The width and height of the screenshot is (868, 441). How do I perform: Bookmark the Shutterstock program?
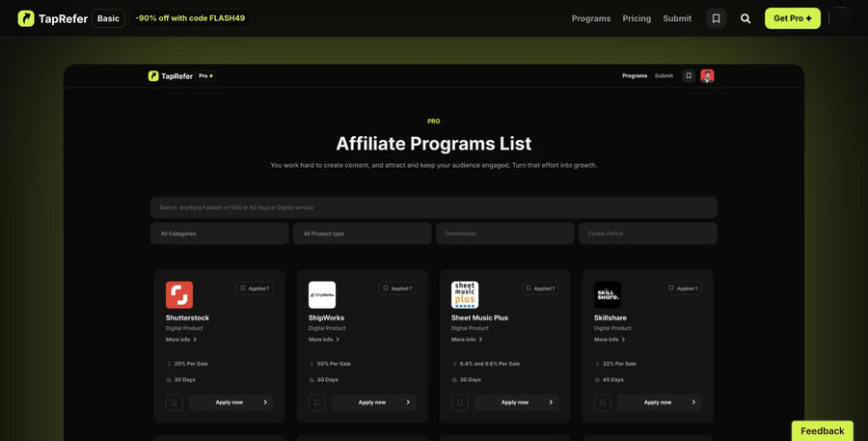[x=174, y=402]
